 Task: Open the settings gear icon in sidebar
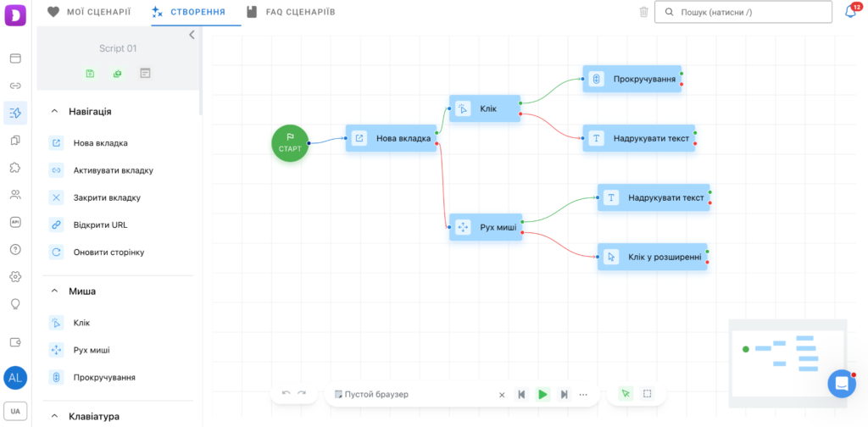point(15,276)
